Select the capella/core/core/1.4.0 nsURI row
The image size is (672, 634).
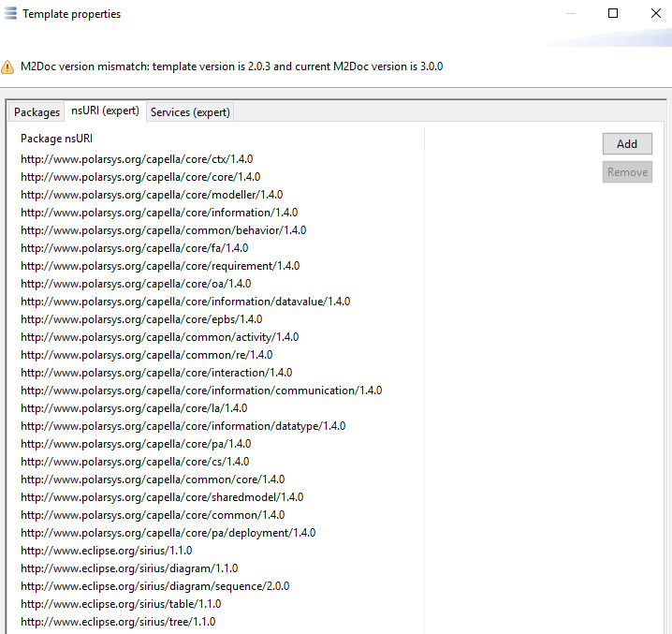[x=140, y=177]
